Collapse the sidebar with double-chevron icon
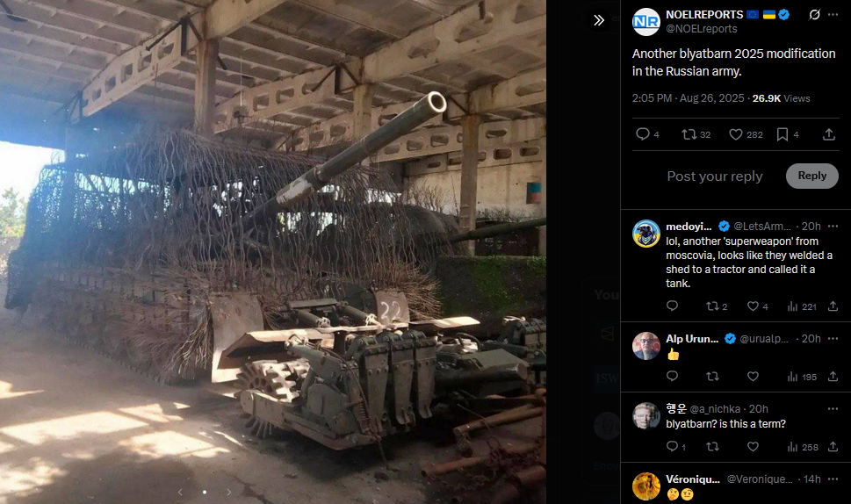 click(x=599, y=20)
